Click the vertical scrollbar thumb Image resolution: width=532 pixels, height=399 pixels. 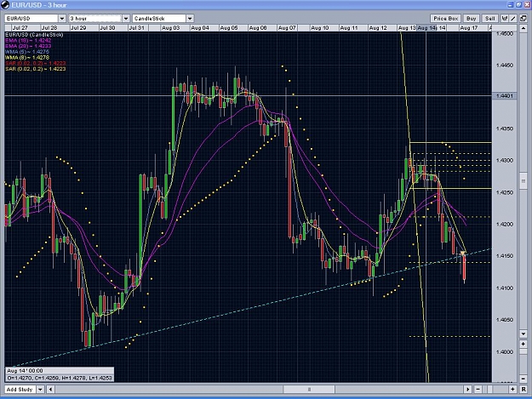click(523, 181)
